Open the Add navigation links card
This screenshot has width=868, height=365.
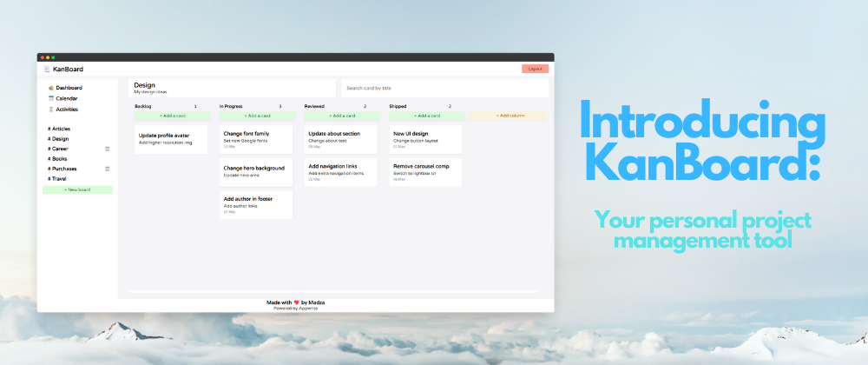click(x=340, y=172)
